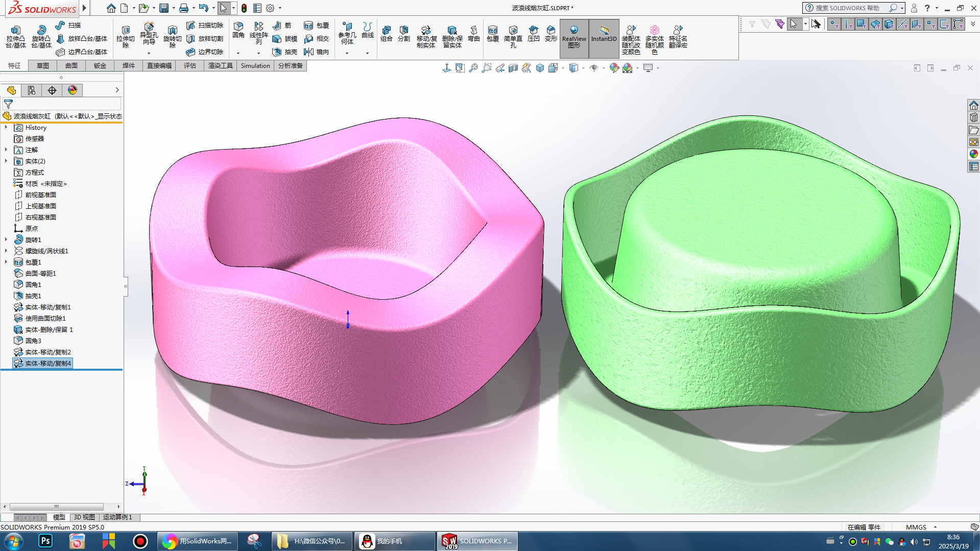Click the 3D 视图 bottom tab
The width and height of the screenshot is (980, 551).
84,517
